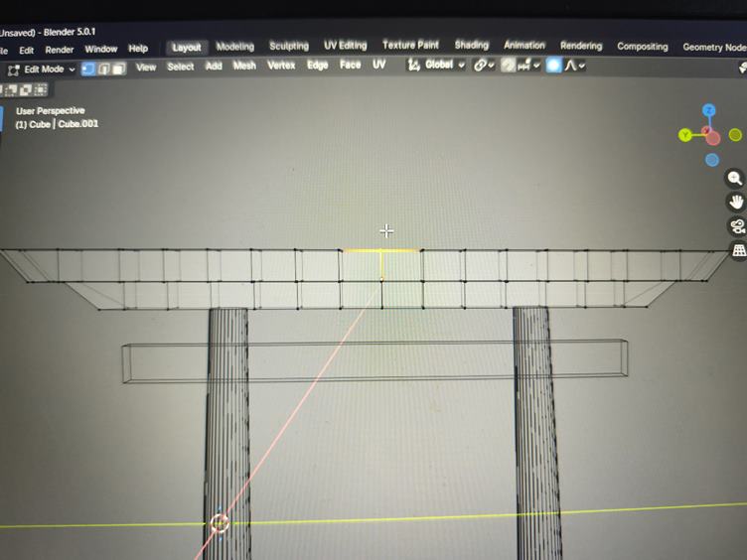Switch orthographic/perspective with the grid icon
Viewport: 747px width, 560px height.
tap(738, 251)
